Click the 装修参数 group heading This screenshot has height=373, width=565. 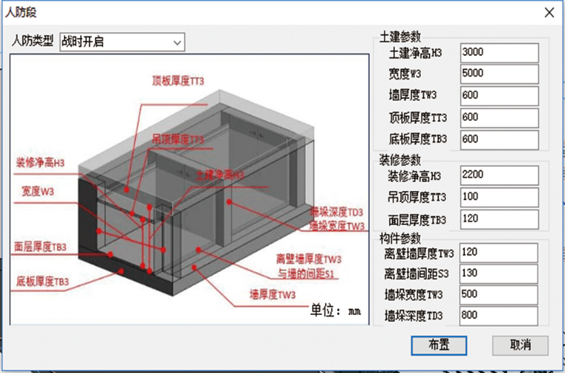(x=400, y=160)
